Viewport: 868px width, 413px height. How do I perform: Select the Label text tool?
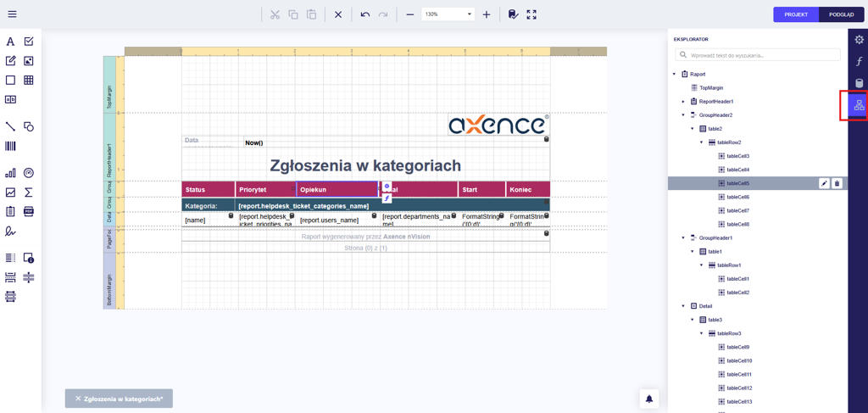[x=10, y=42]
